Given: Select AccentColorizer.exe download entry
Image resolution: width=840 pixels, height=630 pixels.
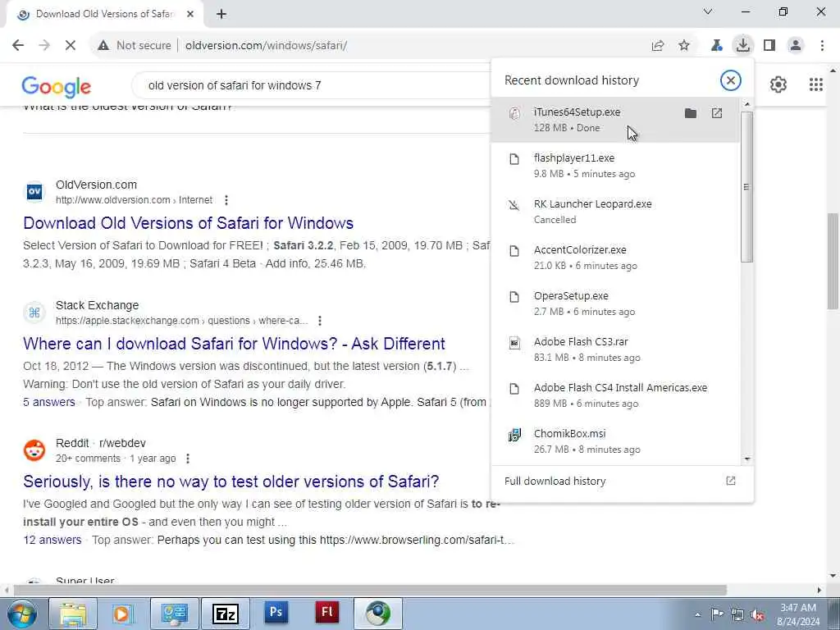Looking at the screenshot, I should [615, 258].
